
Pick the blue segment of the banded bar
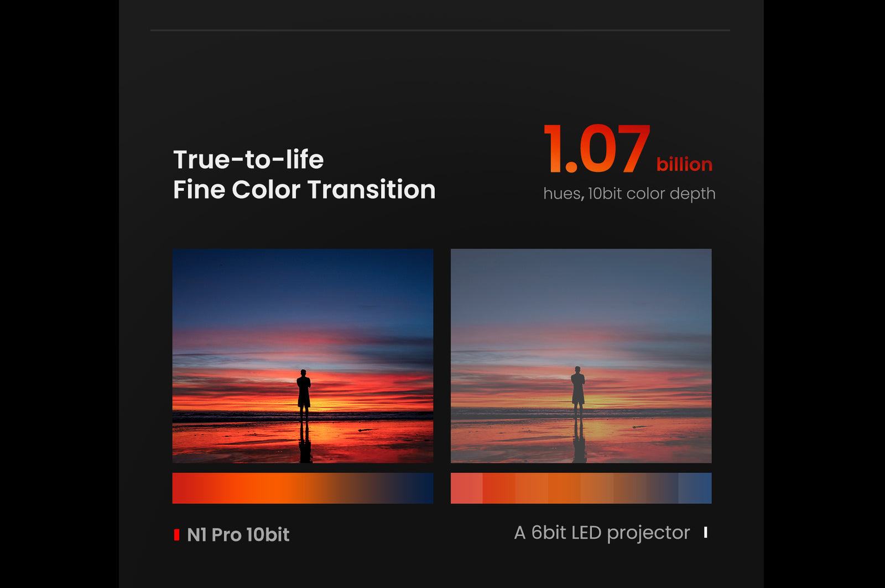click(695, 488)
